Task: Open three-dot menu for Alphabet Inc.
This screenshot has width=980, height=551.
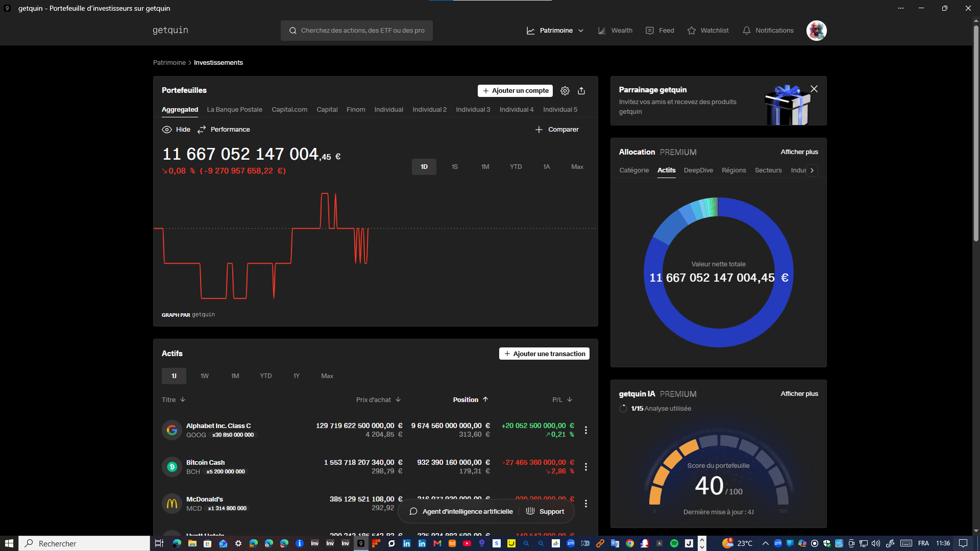Action: tap(586, 430)
